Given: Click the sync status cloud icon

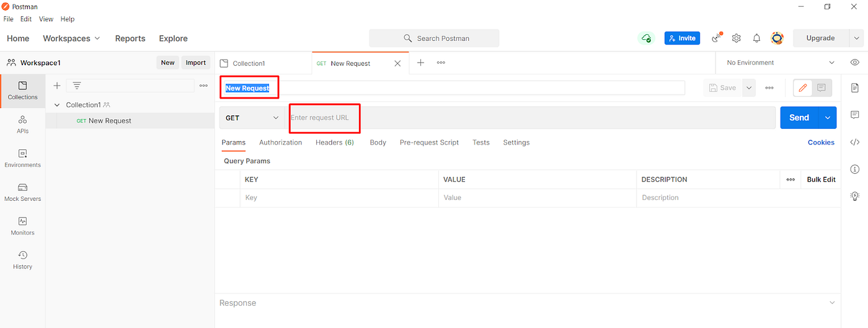Looking at the screenshot, I should click(647, 38).
